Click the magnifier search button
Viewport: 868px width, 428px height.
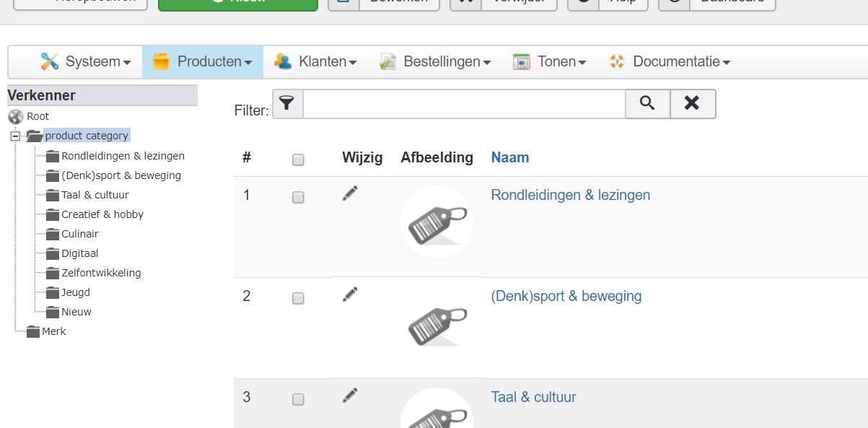647,104
